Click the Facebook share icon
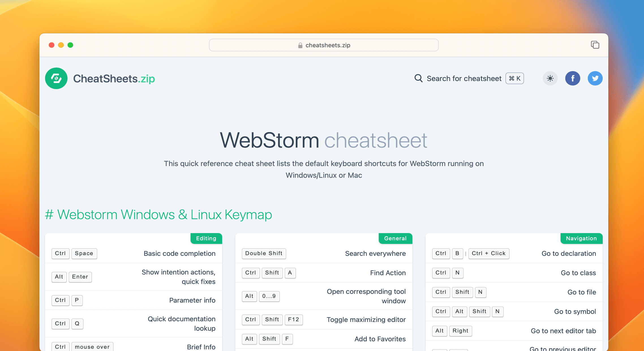 pyautogui.click(x=573, y=78)
